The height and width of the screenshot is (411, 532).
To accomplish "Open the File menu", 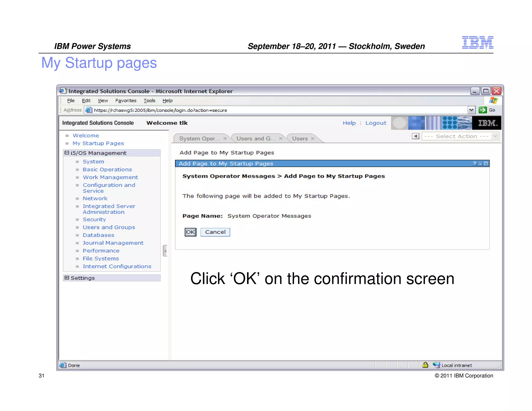I will point(71,101).
